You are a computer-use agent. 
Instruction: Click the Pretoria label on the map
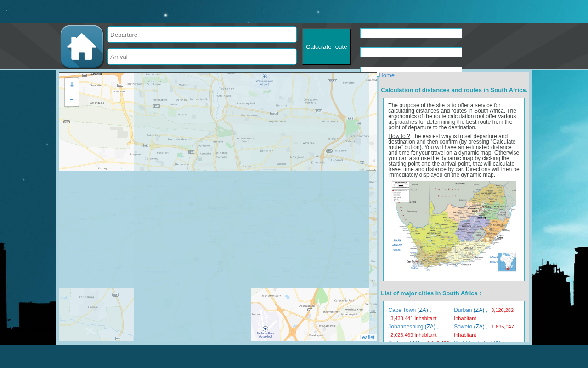coord(218,208)
